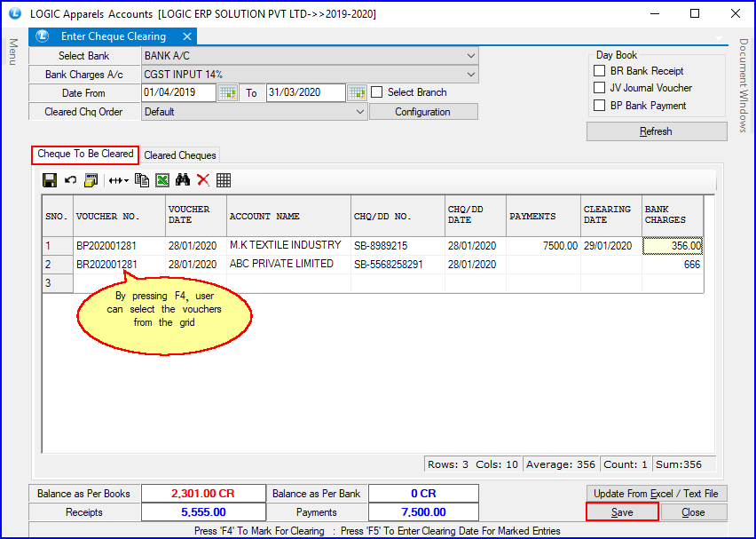
Task: Click the VOUCHER NO. column header
Action: (x=119, y=216)
